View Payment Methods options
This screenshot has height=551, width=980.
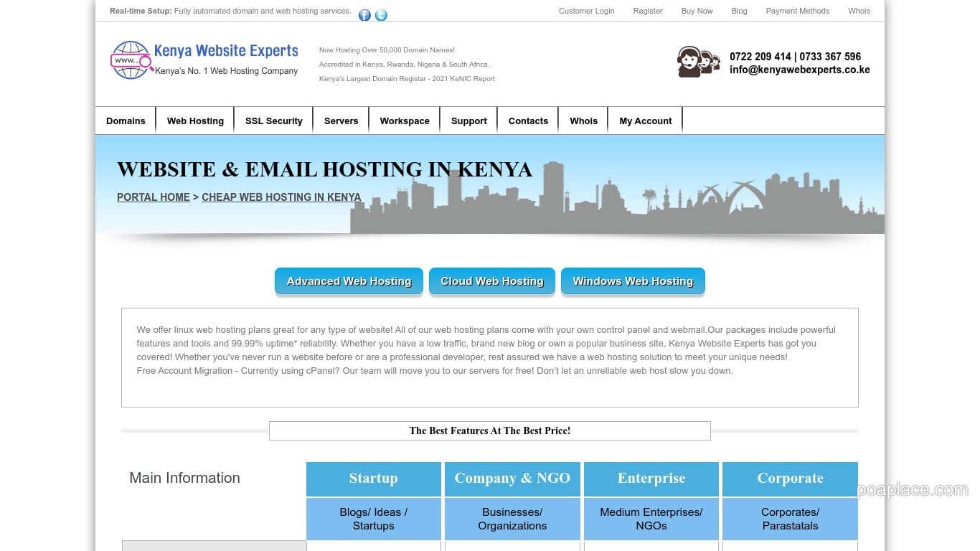pos(797,11)
